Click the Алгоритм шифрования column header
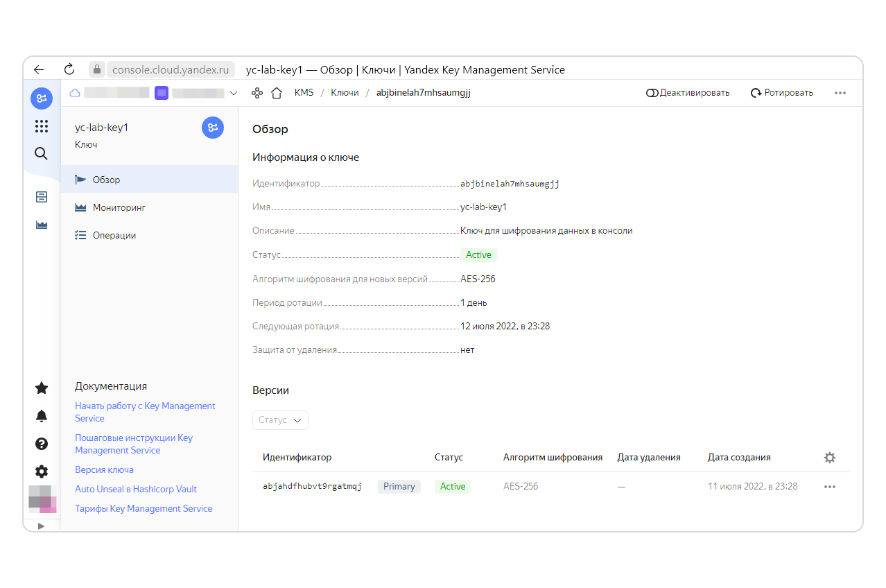This screenshot has height=588, width=886. (553, 458)
